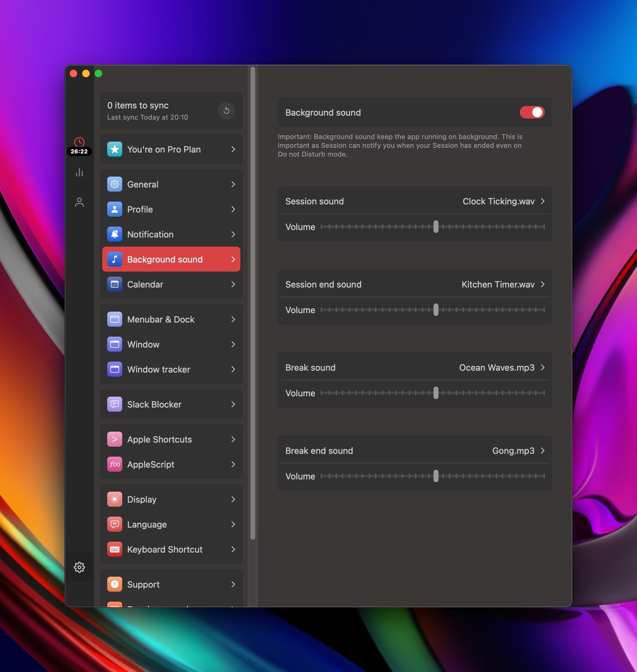
Task: Click the sidebar vertical scrollbar
Action: (253, 302)
